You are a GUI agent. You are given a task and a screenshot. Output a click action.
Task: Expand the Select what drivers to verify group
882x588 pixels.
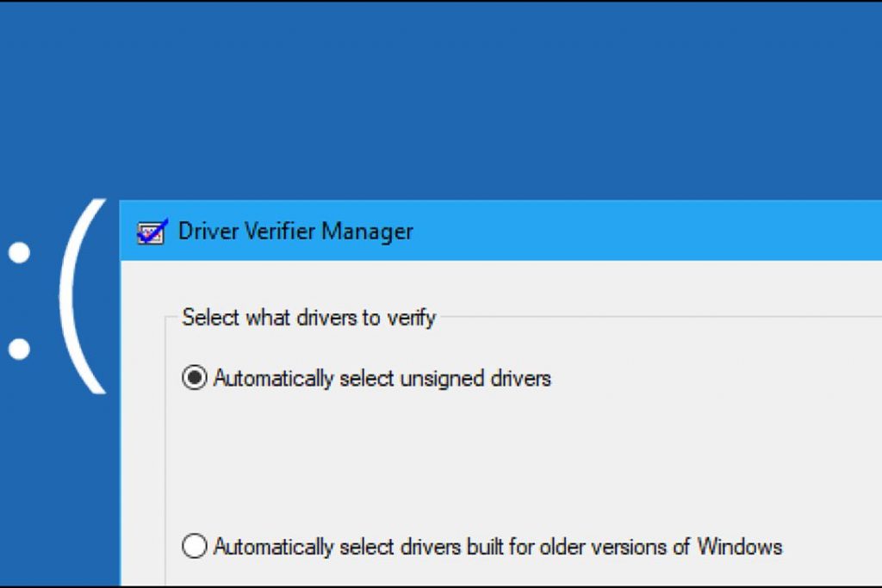[307, 318]
